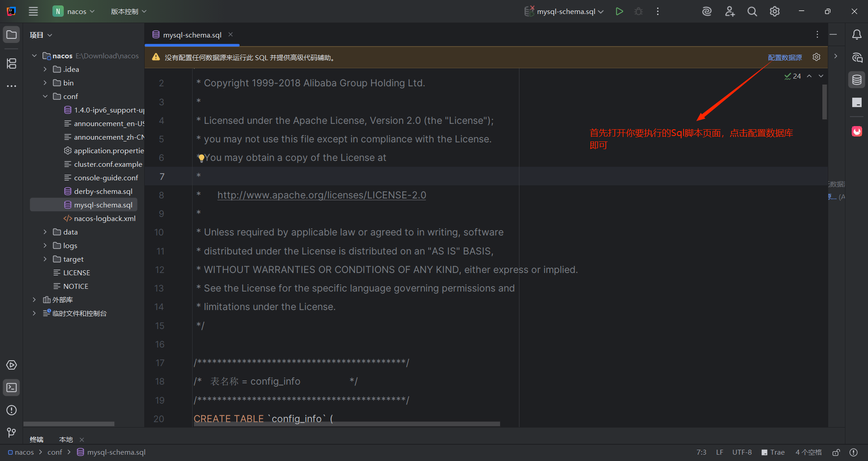Click conf breadcrumb in navigation bar

[x=55, y=452]
